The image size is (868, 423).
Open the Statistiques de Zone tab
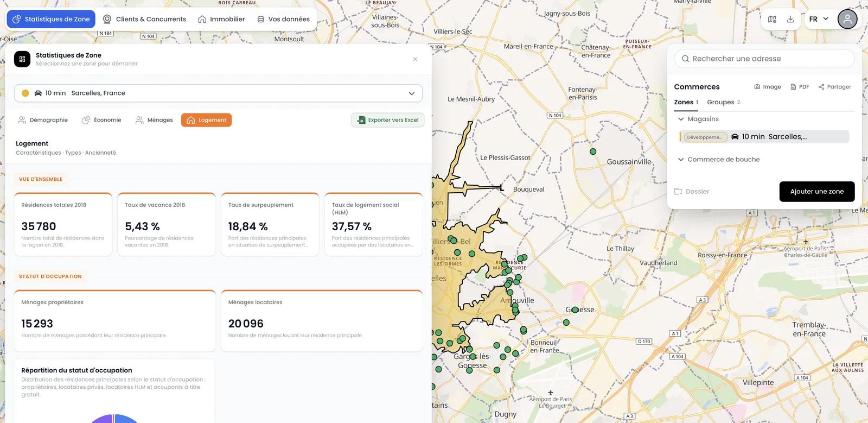tap(51, 19)
